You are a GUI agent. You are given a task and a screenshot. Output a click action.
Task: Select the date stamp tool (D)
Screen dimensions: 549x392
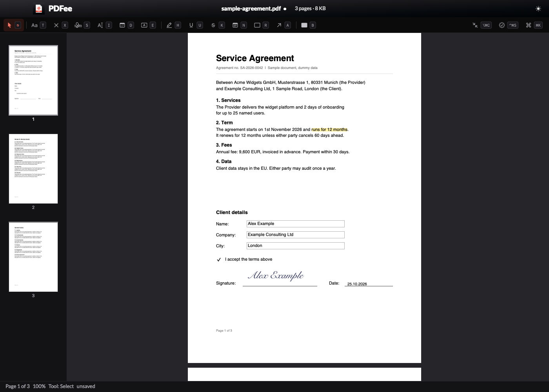click(126, 25)
